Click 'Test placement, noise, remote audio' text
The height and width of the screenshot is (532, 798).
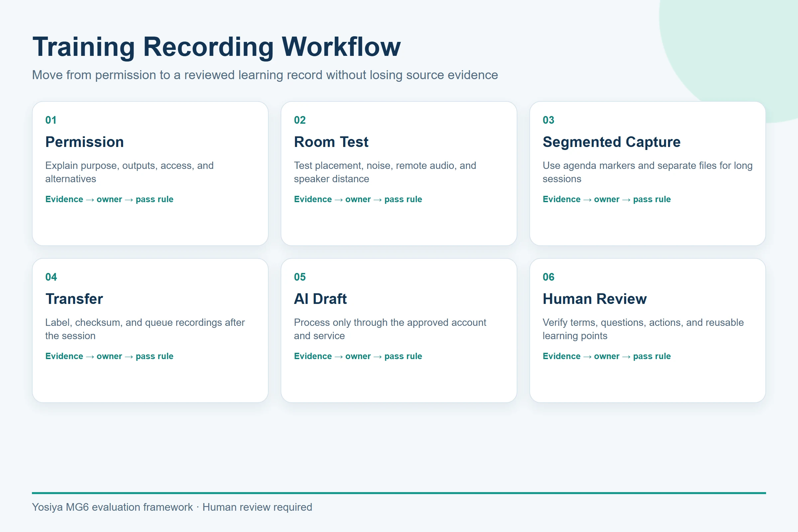click(x=385, y=172)
